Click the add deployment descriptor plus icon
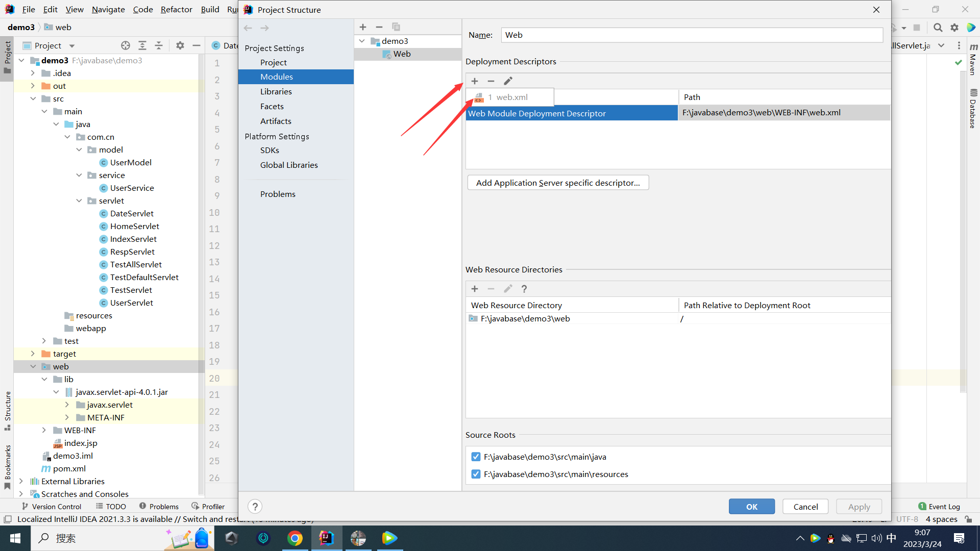Screen dimensions: 980x551 (x=475, y=81)
